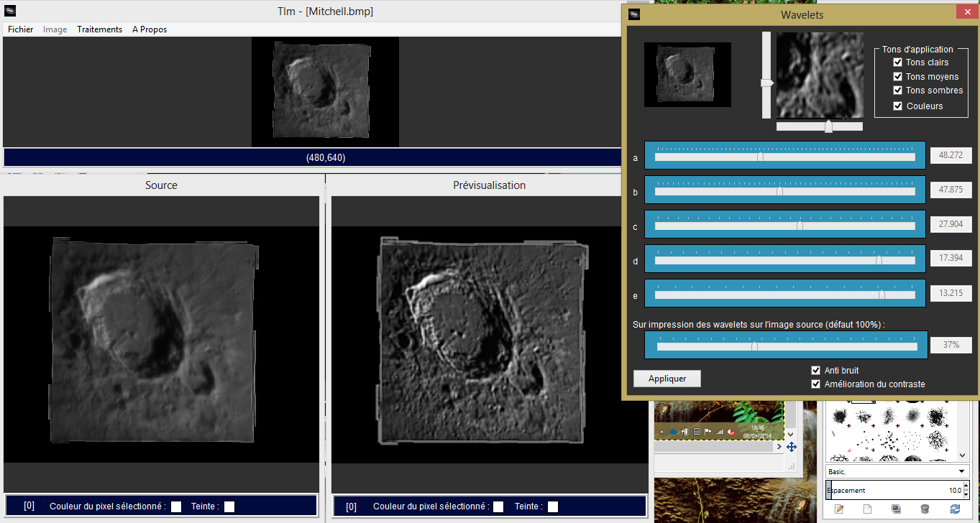Uncheck Tons sombres
Image resolution: width=980 pixels, height=523 pixels.
coord(897,91)
